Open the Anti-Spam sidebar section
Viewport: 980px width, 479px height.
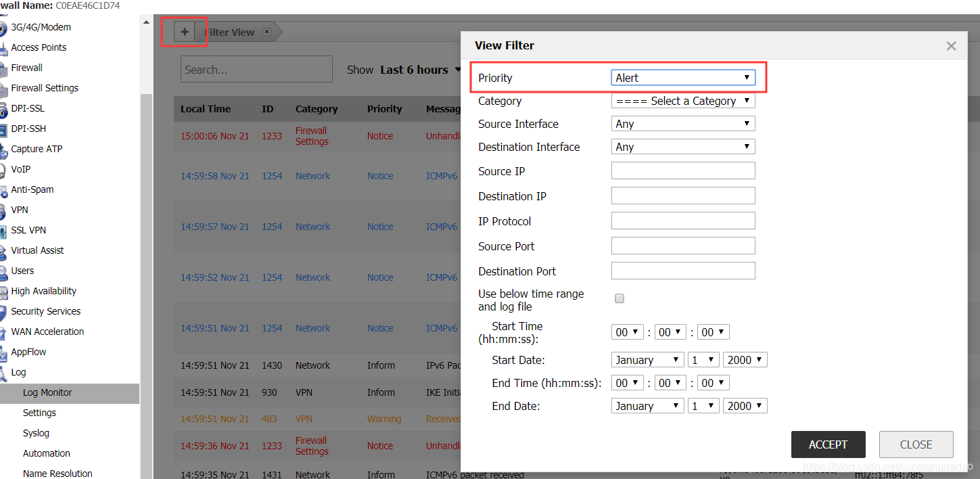(32, 189)
